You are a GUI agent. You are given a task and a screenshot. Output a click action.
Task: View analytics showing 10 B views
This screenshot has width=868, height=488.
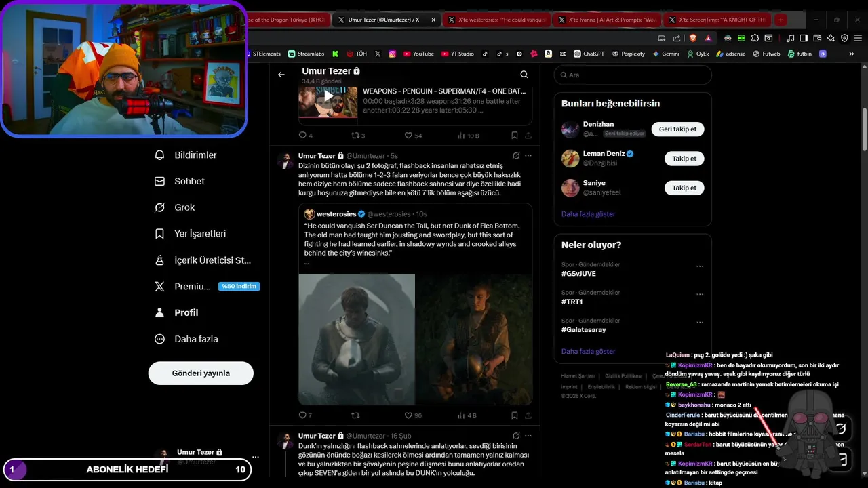click(468, 136)
